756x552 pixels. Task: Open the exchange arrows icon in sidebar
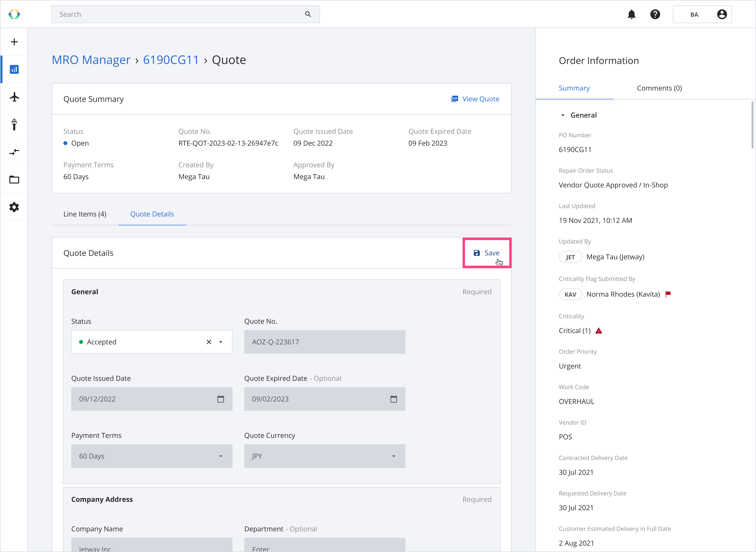pyautogui.click(x=14, y=152)
